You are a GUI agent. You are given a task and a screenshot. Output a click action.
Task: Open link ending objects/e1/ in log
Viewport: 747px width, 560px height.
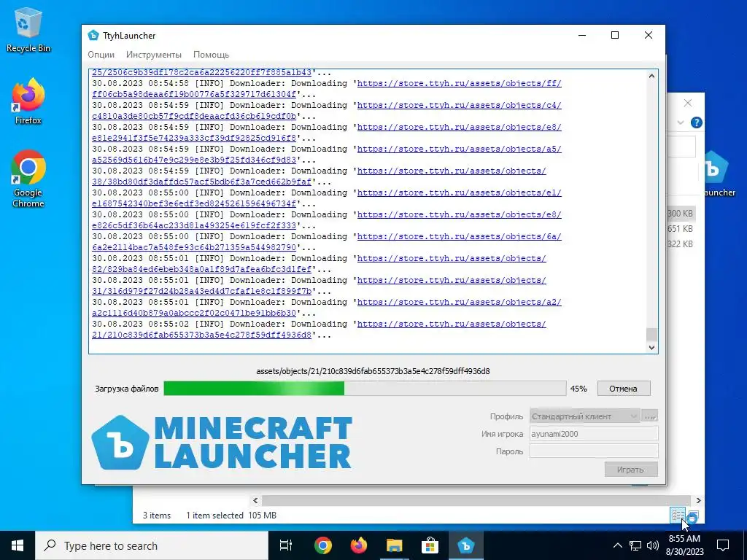[460, 192]
